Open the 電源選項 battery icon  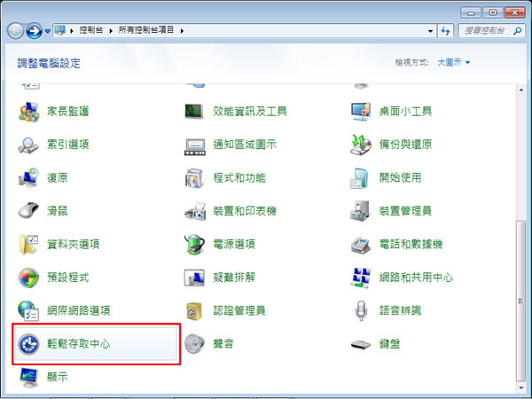point(195,245)
